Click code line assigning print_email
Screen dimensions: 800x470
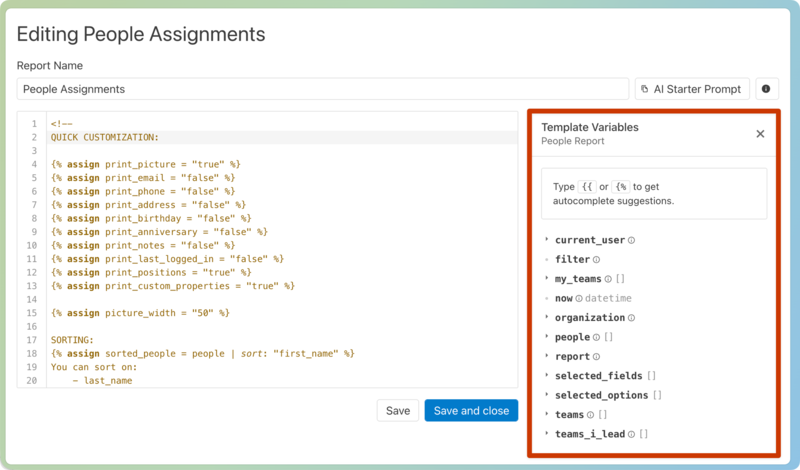coord(143,178)
